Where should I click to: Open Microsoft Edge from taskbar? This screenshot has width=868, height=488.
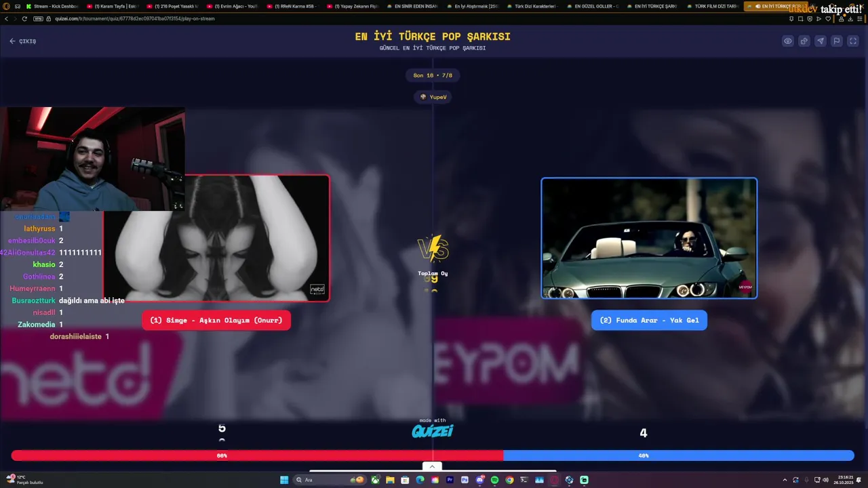[x=420, y=480]
